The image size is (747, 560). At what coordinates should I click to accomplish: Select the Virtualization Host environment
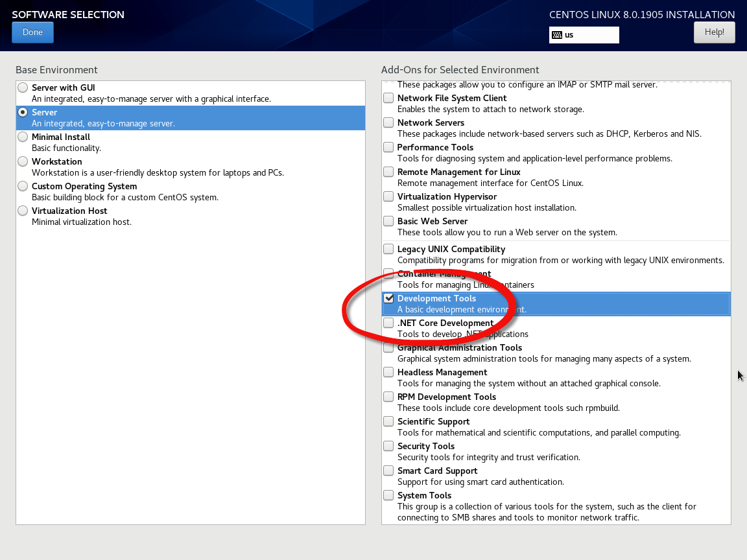(x=23, y=211)
